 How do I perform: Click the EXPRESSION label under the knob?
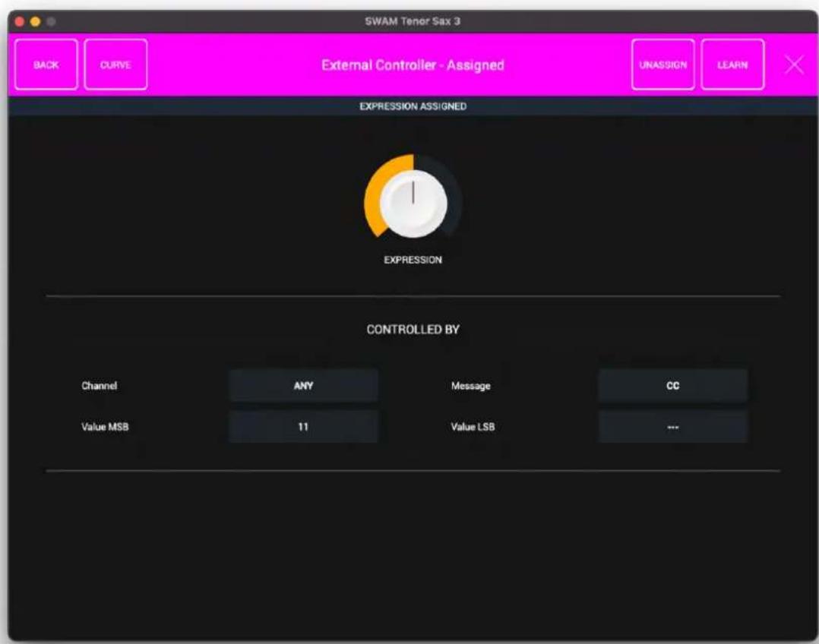(x=413, y=260)
